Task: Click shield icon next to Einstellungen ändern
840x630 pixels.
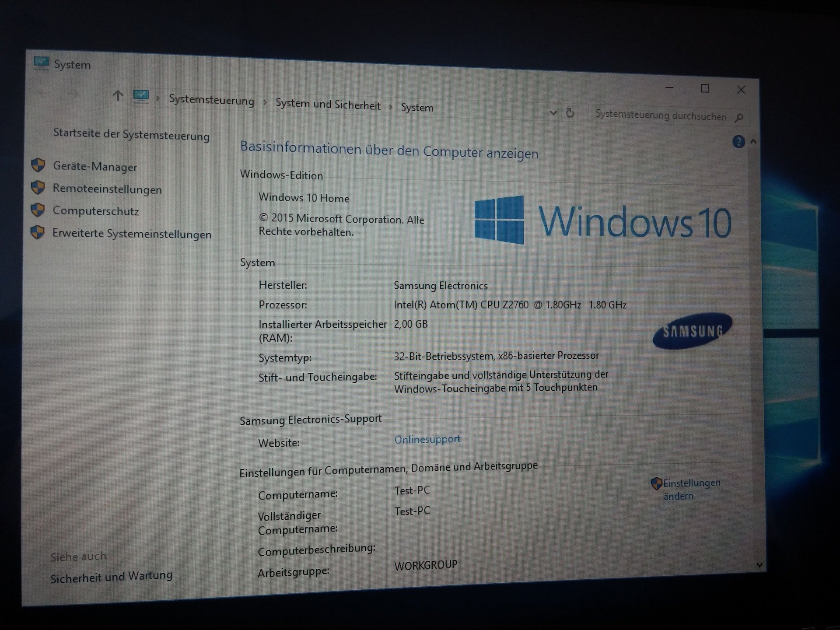Action: pyautogui.click(x=656, y=483)
